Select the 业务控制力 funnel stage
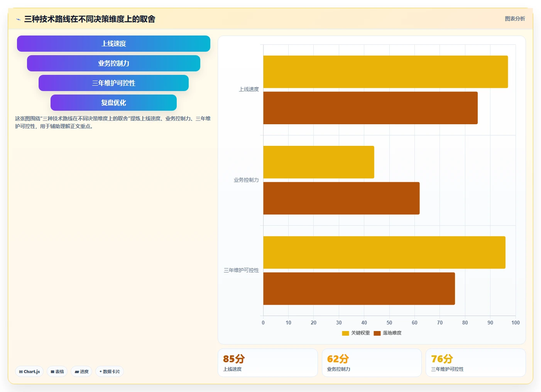Screen dimensions: 541x392 tap(113, 63)
